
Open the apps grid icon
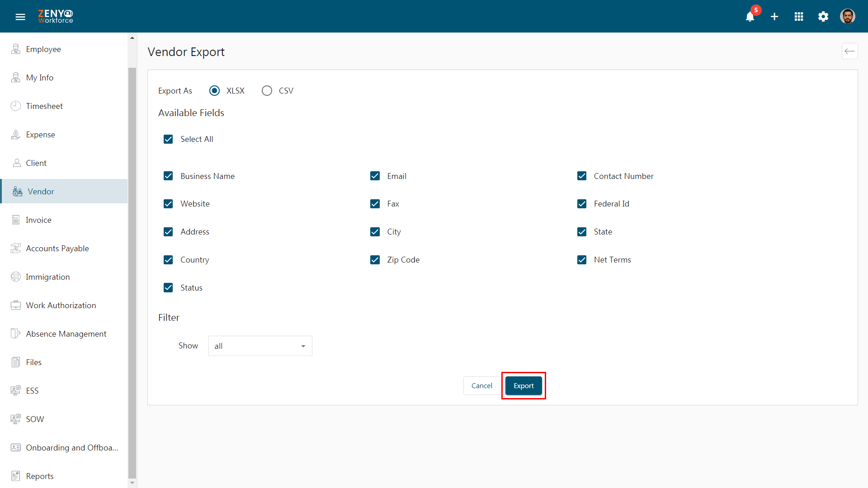(x=799, y=17)
